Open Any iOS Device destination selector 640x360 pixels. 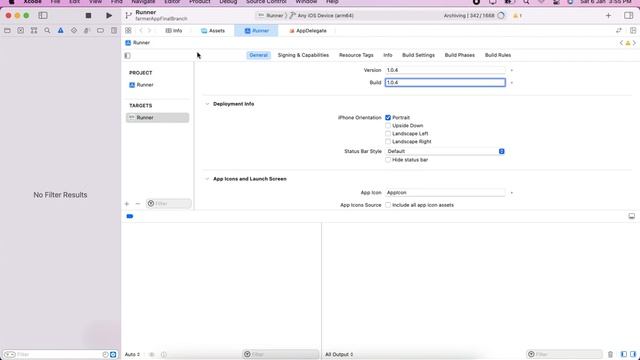click(322, 16)
